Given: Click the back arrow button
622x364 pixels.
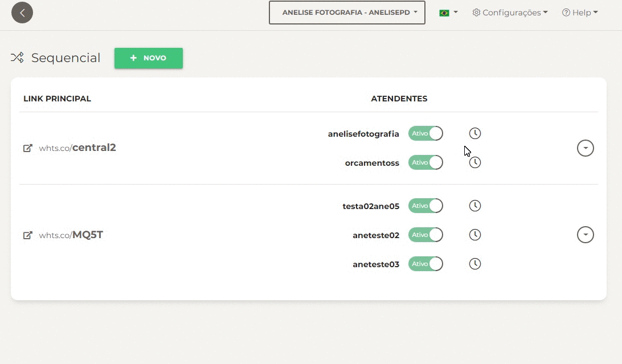Looking at the screenshot, I should click(22, 13).
